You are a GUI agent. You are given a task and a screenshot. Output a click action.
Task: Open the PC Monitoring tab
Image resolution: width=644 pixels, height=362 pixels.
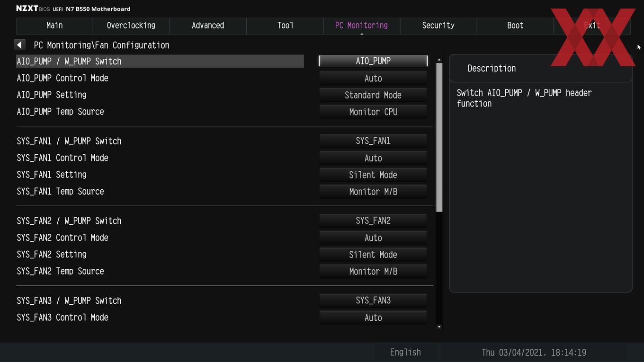361,26
